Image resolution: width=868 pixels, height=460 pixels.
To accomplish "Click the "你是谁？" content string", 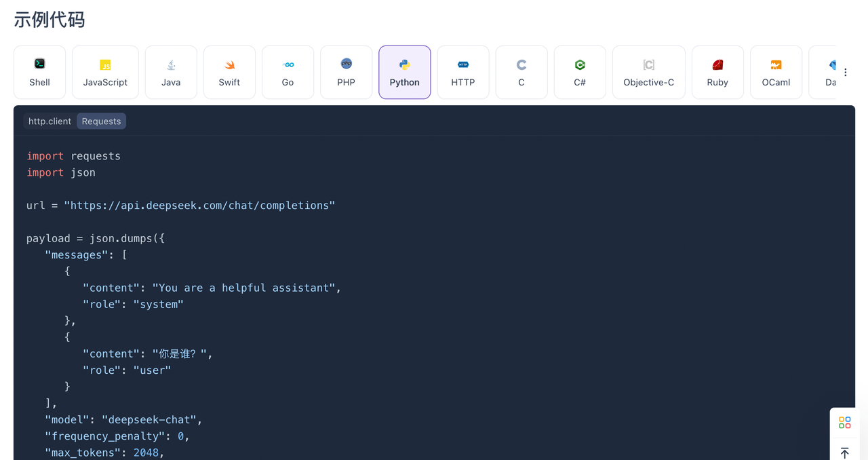I will point(179,354).
